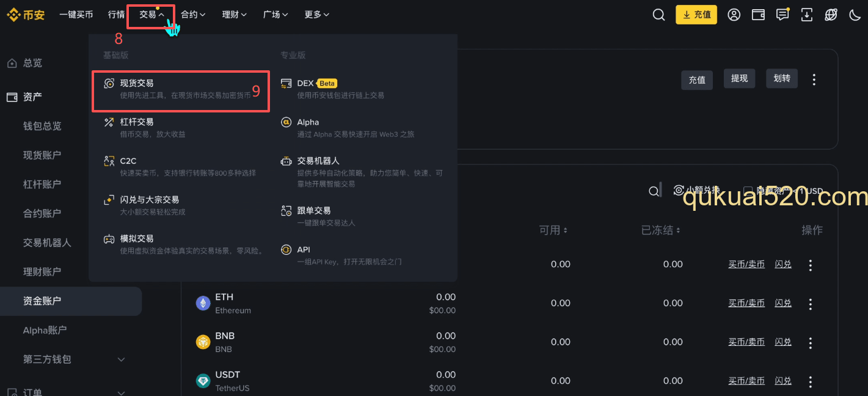Open 合约账户 futures account in sidebar
868x396 pixels.
click(x=42, y=213)
